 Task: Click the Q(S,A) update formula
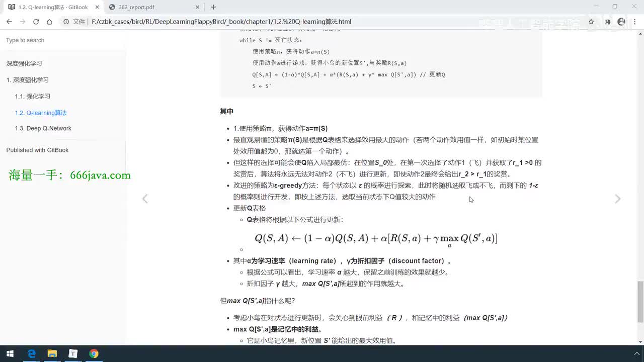pos(376,239)
